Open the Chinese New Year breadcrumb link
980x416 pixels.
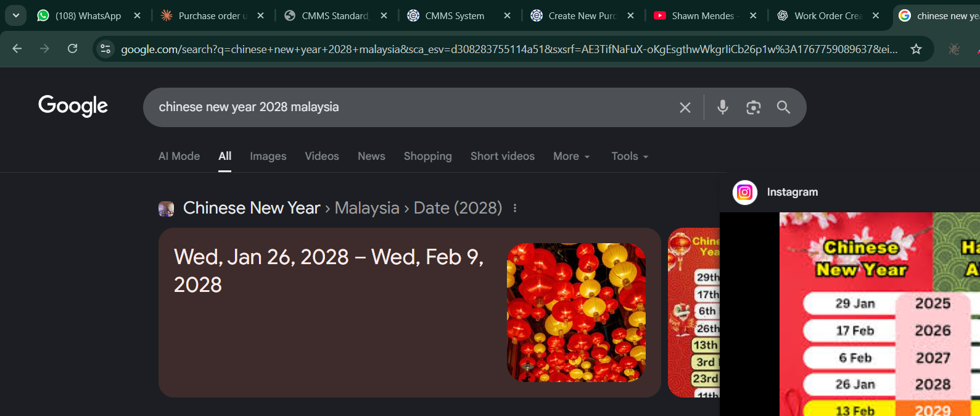click(251, 208)
